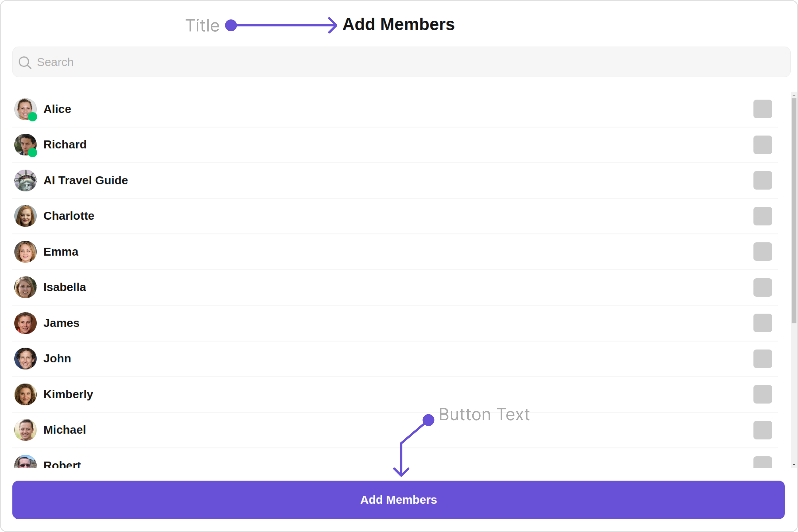Check the box beside AI Travel Guide
The width and height of the screenshot is (798, 532).
click(763, 180)
